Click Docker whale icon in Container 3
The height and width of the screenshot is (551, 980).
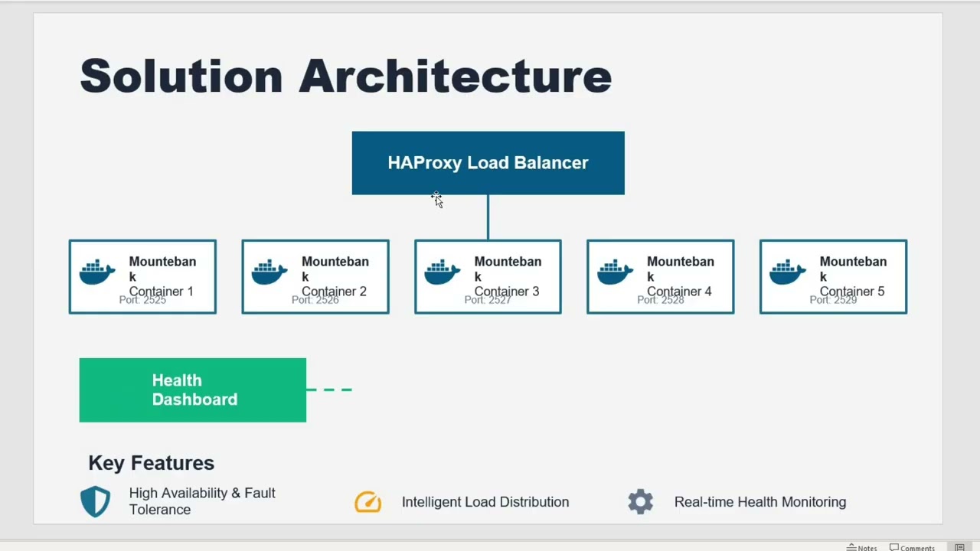443,272
